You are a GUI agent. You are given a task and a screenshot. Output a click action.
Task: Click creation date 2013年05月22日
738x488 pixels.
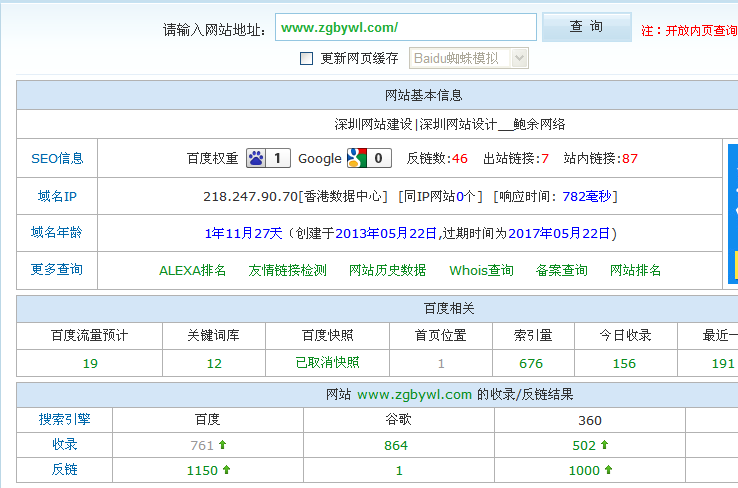(386, 233)
